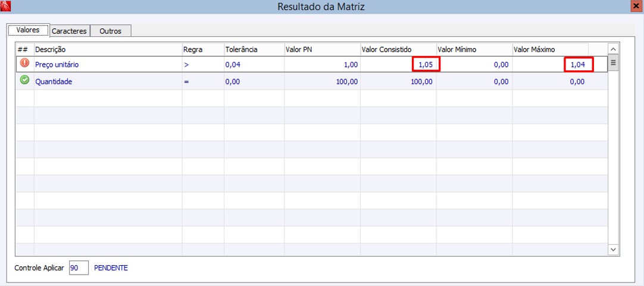Click the Valor Máximo column header
The width and height of the screenshot is (644, 286).
pos(550,49)
